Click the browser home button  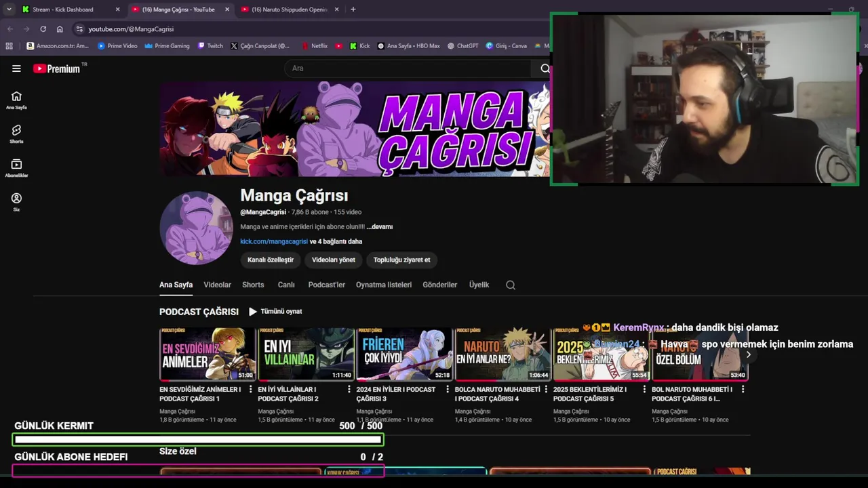pos(60,29)
